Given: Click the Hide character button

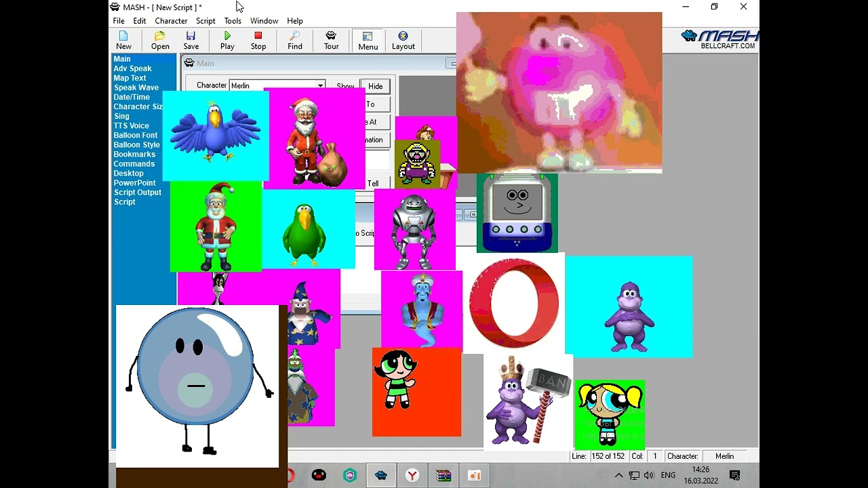Looking at the screenshot, I should 376,86.
